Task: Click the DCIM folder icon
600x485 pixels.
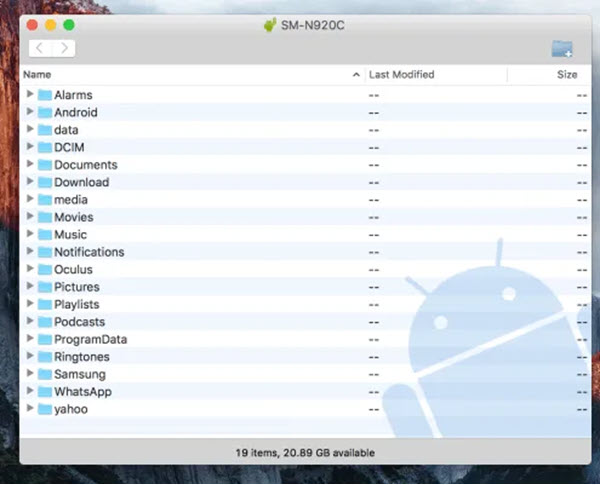Action: click(45, 147)
